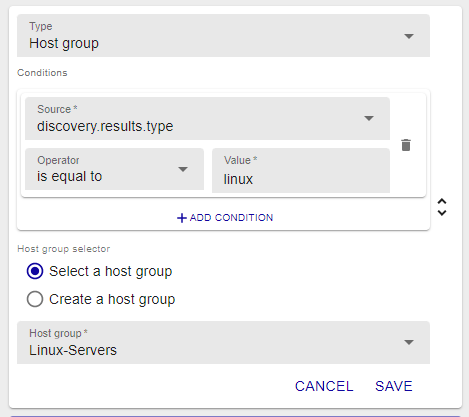
Task: Choose the Select a host group radio button
Action: click(x=35, y=271)
